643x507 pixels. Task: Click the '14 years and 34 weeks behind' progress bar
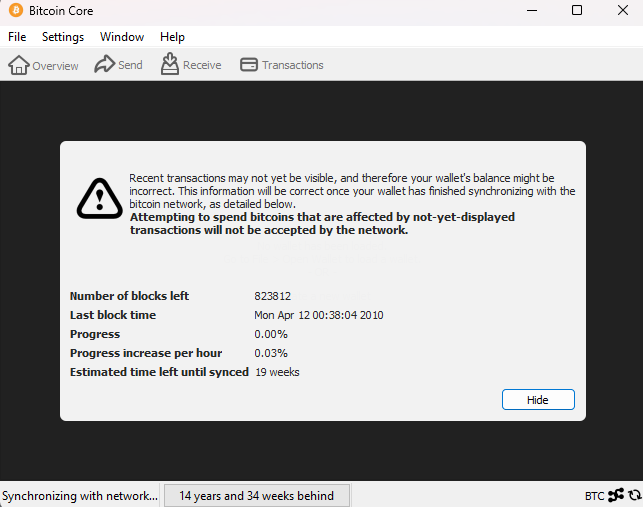click(257, 496)
